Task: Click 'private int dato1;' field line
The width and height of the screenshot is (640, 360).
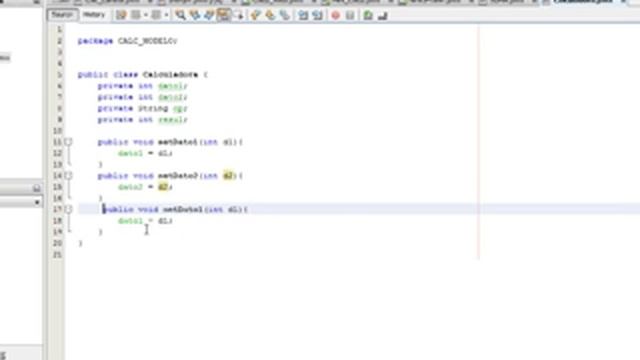Action: (x=142, y=86)
